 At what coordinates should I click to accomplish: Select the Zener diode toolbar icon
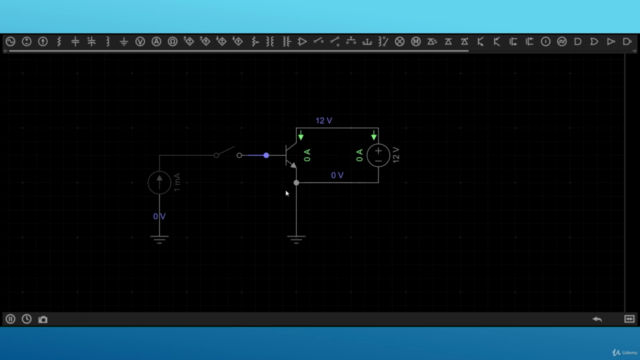464,42
